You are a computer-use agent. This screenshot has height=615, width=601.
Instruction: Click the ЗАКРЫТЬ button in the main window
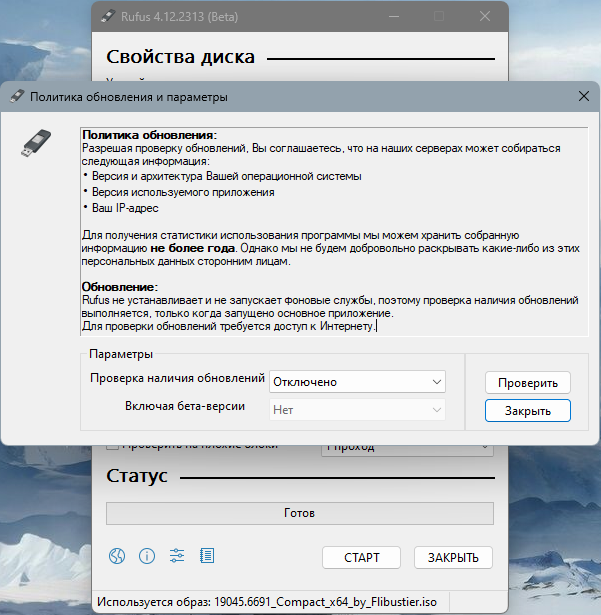453,557
